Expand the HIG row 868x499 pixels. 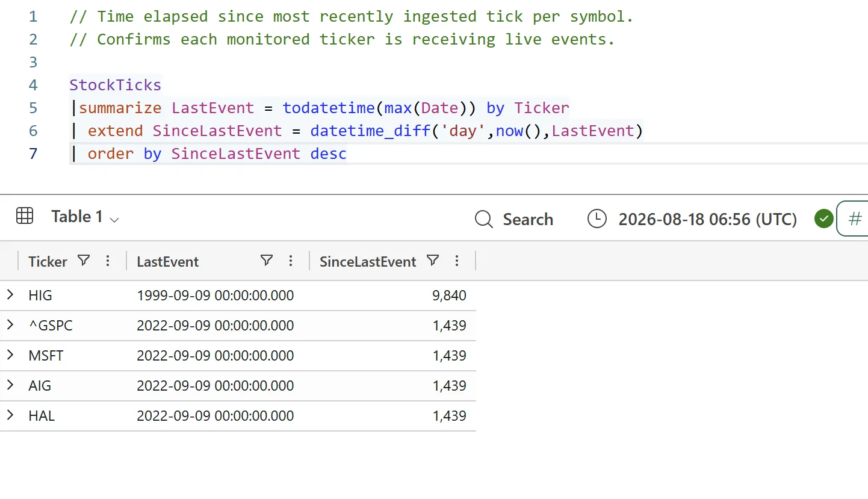pos(10,295)
